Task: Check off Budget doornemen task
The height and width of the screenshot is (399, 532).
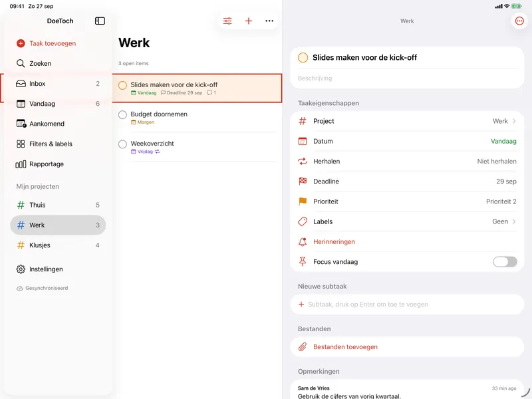Action: (x=122, y=114)
